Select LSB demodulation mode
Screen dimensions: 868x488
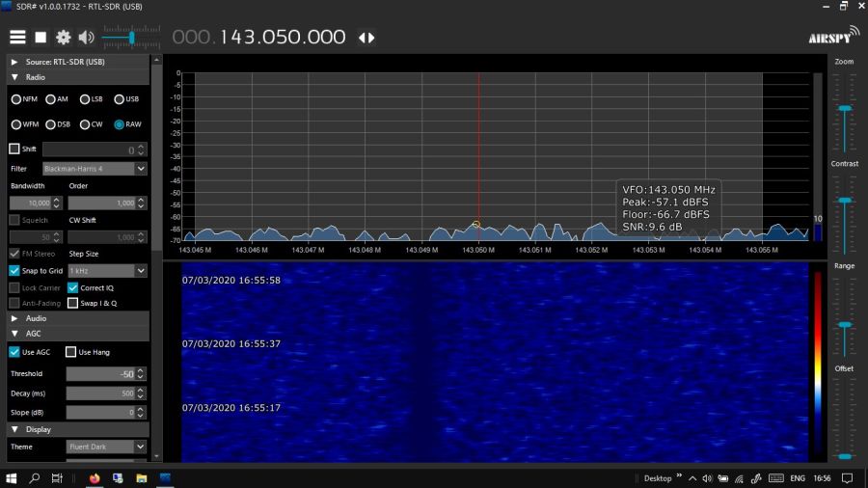85,99
